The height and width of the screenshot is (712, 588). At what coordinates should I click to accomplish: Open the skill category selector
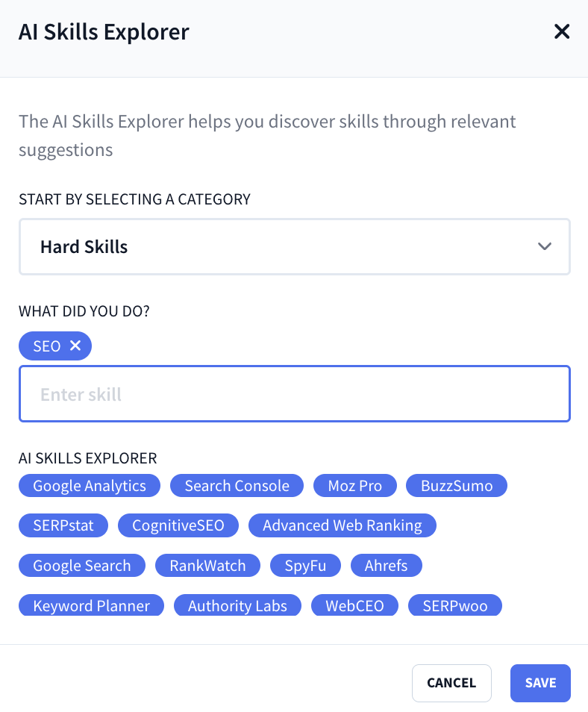(x=294, y=246)
